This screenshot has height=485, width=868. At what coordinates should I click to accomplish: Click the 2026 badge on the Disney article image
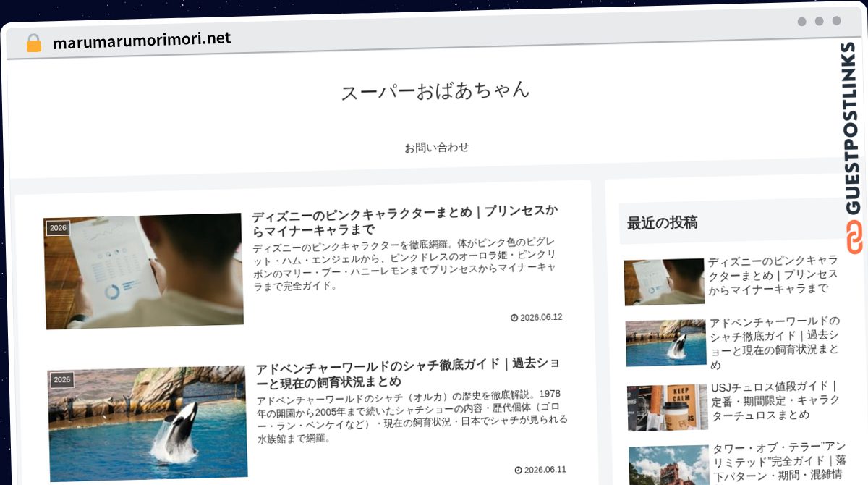(58, 228)
